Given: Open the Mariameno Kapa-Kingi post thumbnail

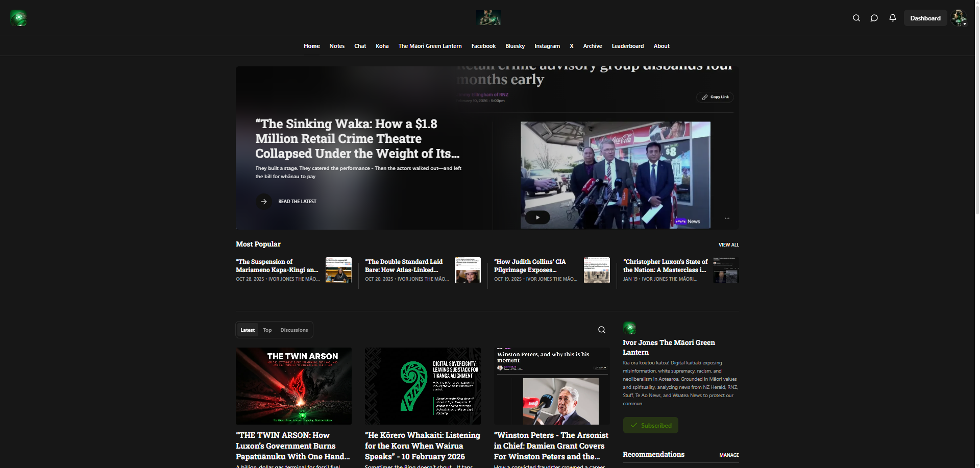Looking at the screenshot, I should point(339,270).
